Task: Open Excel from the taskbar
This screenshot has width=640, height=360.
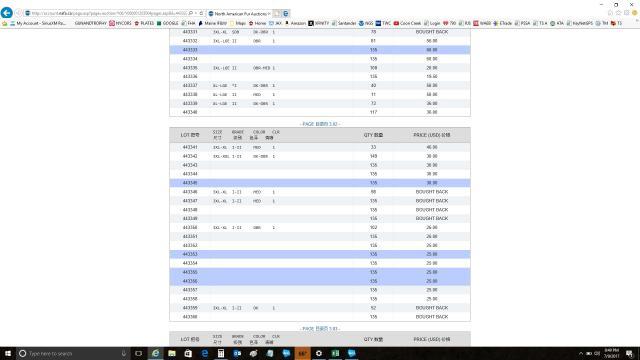Action: (x=335, y=353)
